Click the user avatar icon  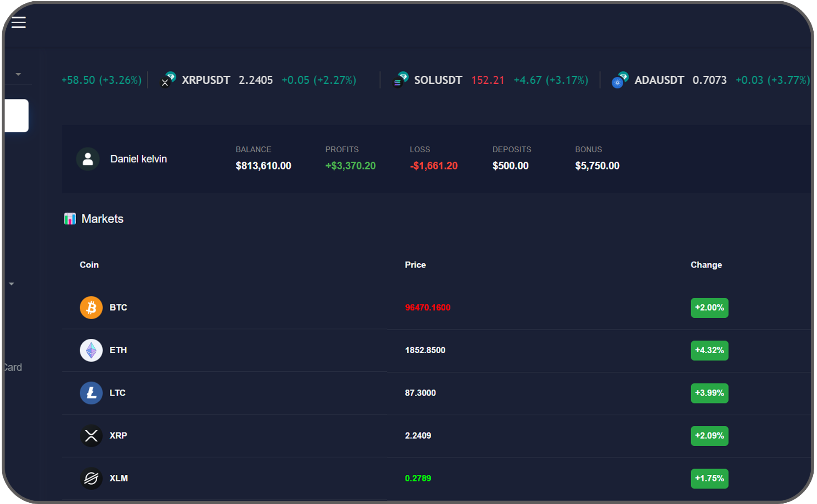pyautogui.click(x=88, y=159)
